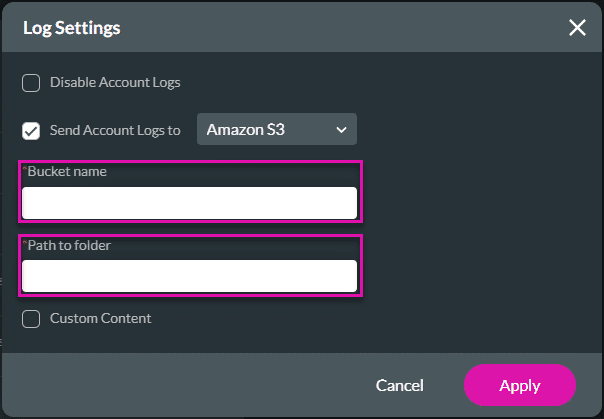Click into the Path to folder field
The width and height of the screenshot is (604, 419).
point(189,276)
